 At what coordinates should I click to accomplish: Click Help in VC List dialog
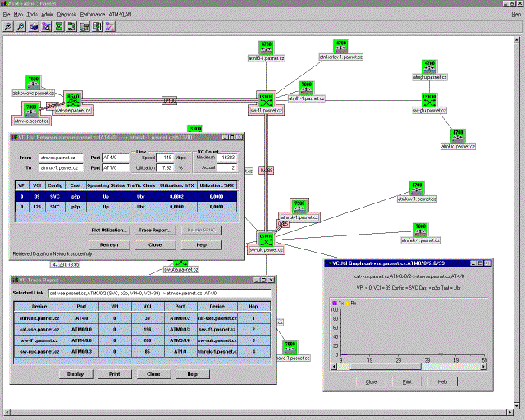click(x=201, y=244)
